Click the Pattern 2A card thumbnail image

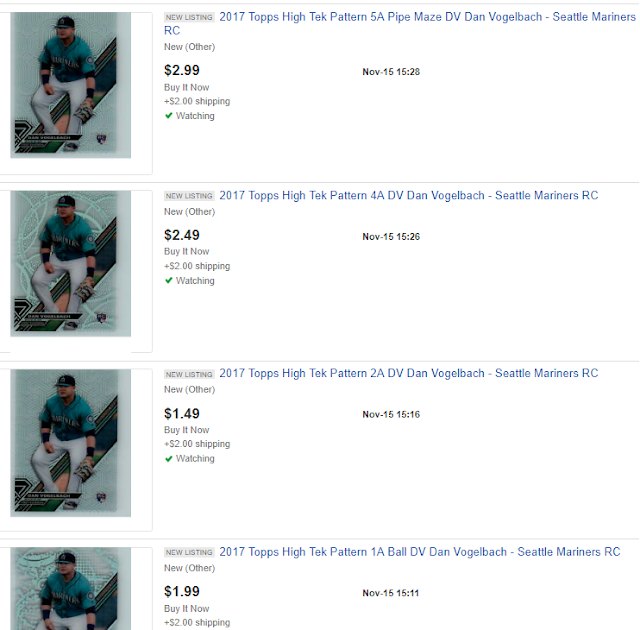(71, 442)
